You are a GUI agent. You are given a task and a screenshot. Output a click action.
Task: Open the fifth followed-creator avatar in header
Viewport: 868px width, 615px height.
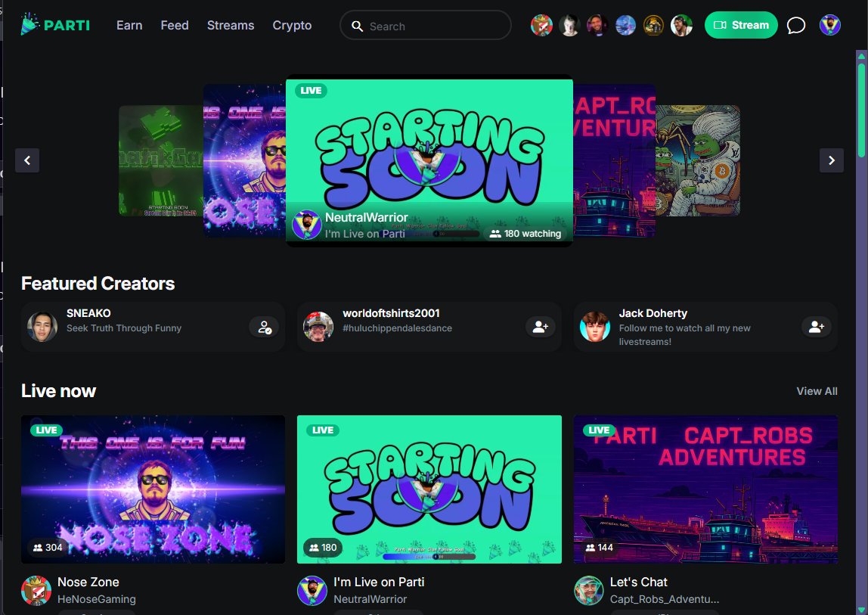pos(653,25)
